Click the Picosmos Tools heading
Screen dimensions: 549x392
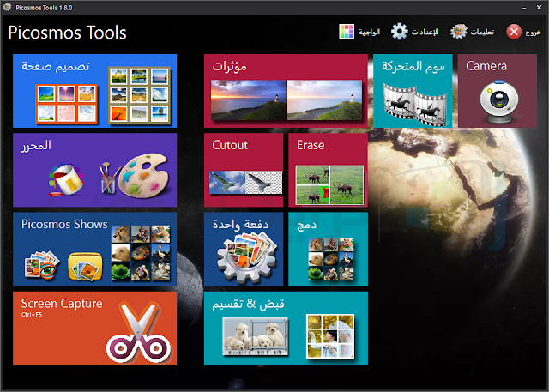[67, 33]
